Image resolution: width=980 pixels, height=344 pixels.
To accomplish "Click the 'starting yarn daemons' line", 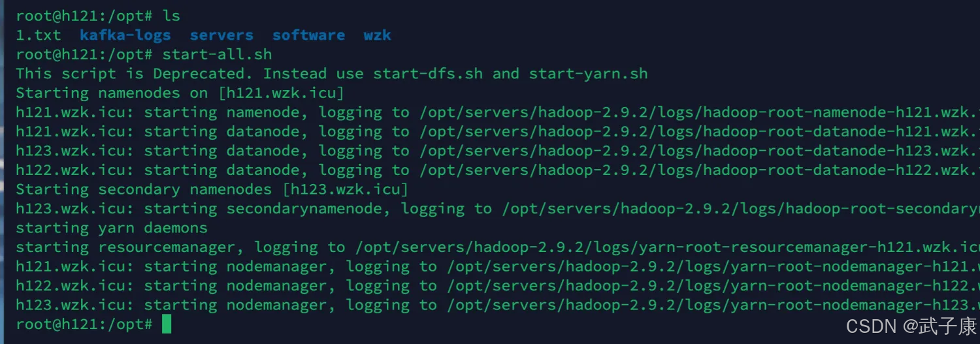I will [112, 228].
